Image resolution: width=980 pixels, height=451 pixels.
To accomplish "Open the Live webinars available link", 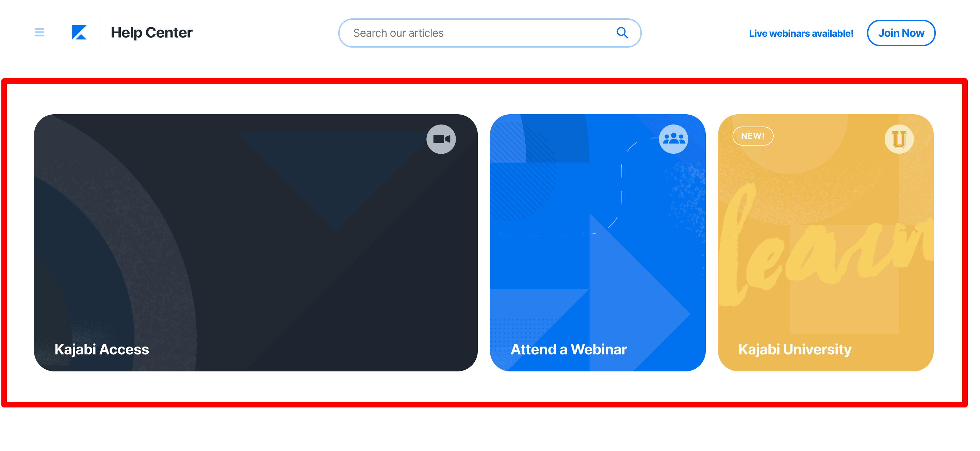I will (801, 33).
